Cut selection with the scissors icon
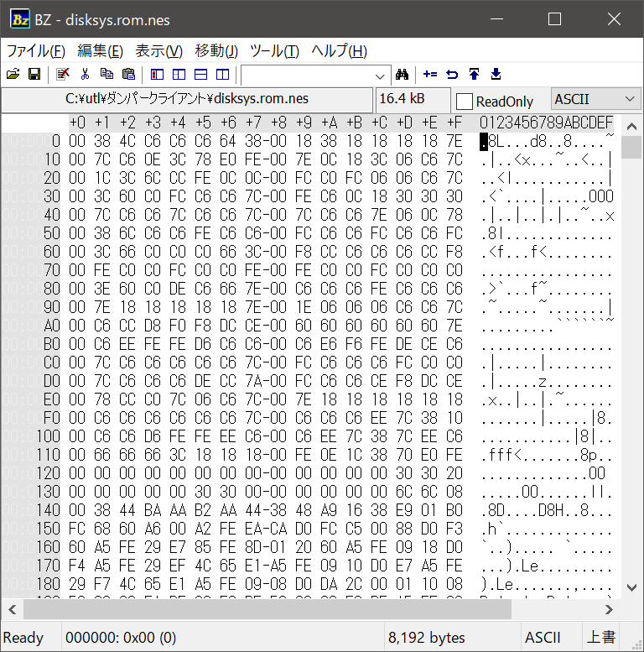This screenshot has height=652, width=644. 85,75
